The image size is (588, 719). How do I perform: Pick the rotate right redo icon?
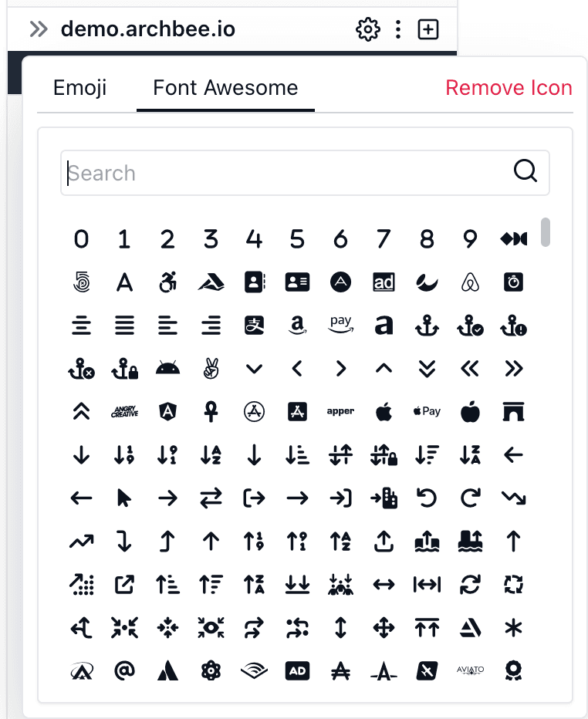(x=470, y=498)
